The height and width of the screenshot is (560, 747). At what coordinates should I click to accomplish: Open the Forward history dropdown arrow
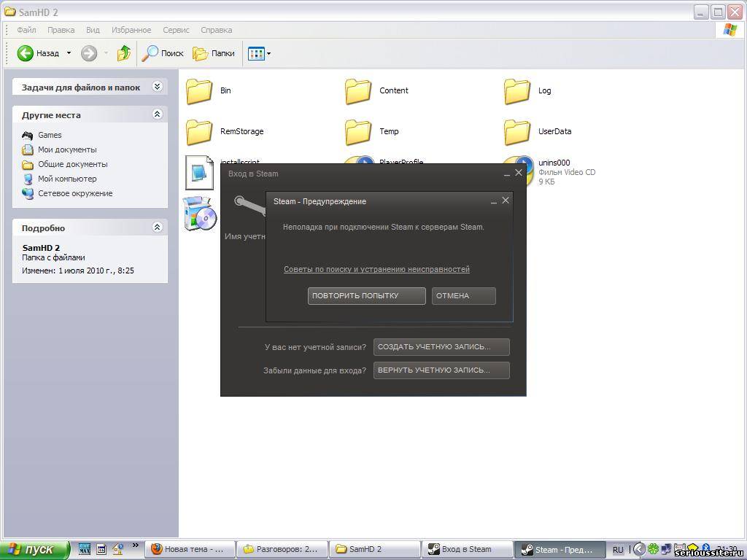coord(106,53)
